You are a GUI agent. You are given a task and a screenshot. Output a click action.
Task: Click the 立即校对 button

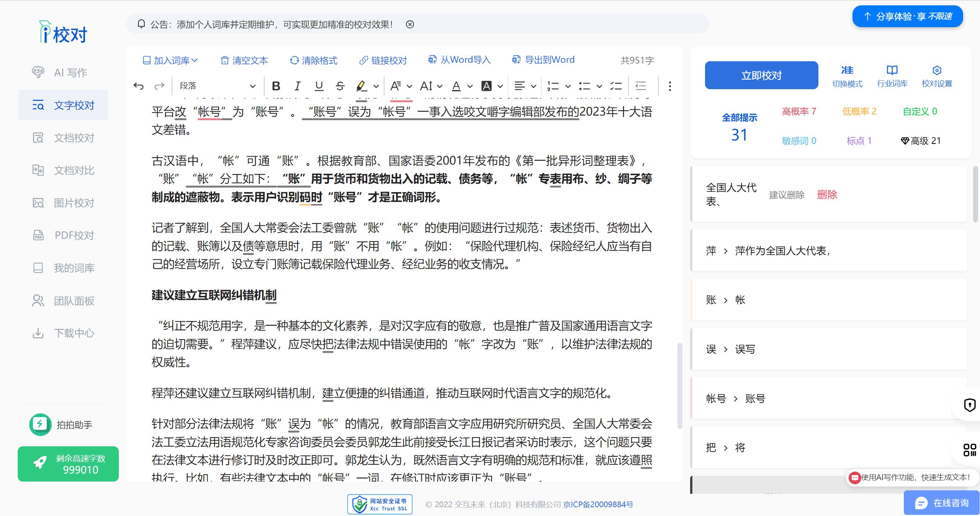pyautogui.click(x=761, y=75)
